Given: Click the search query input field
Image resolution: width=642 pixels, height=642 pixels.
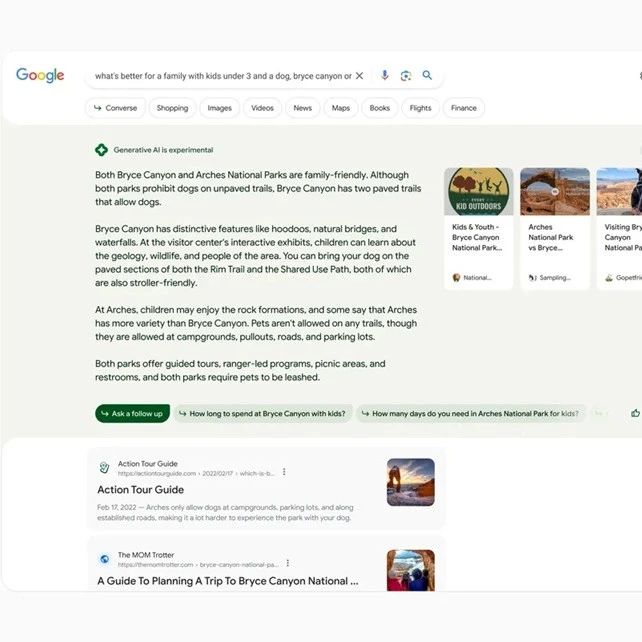Looking at the screenshot, I should tap(223, 76).
